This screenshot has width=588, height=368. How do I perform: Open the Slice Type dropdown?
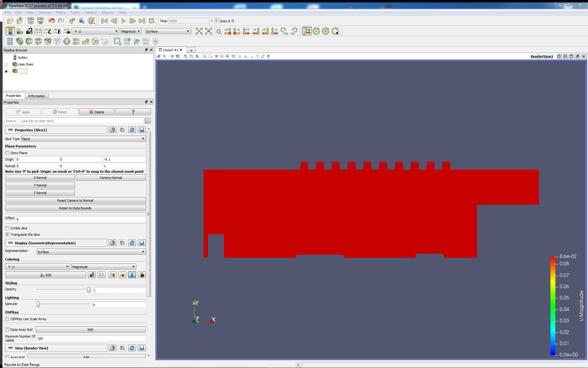click(83, 139)
